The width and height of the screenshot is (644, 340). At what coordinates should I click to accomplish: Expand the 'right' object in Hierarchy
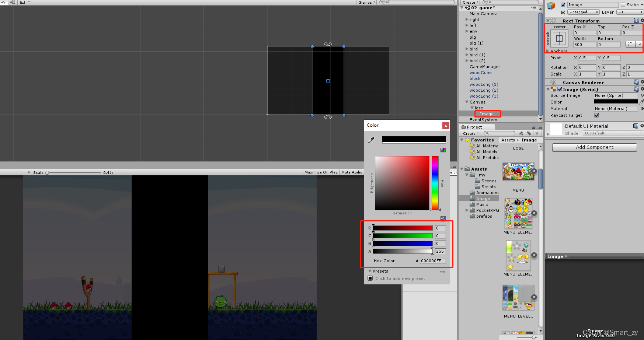[x=467, y=20]
